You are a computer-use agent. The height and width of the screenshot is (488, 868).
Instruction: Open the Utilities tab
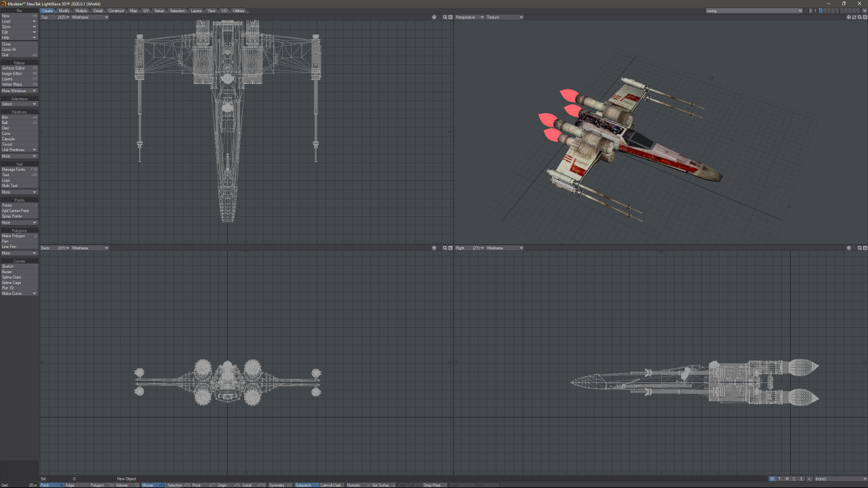(x=239, y=11)
